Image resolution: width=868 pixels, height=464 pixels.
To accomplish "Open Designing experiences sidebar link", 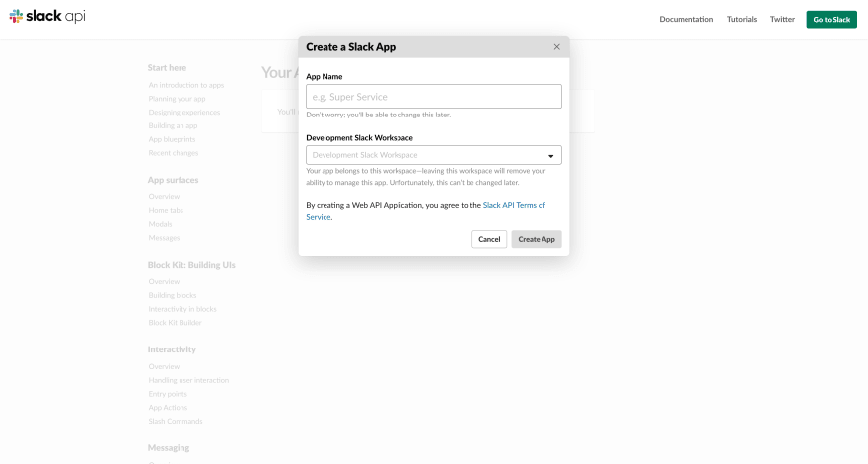I will coord(183,112).
